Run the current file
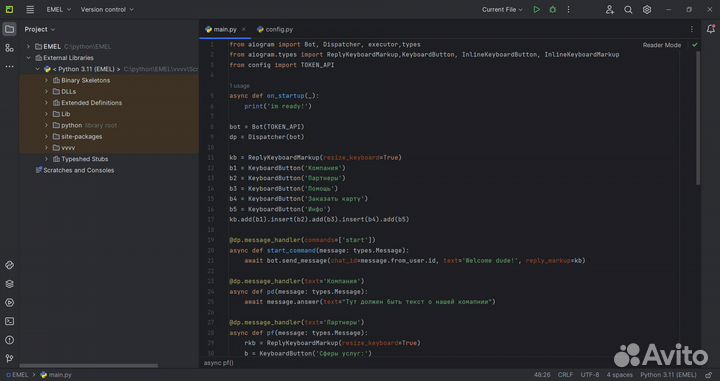This screenshot has width=720, height=381. point(536,9)
